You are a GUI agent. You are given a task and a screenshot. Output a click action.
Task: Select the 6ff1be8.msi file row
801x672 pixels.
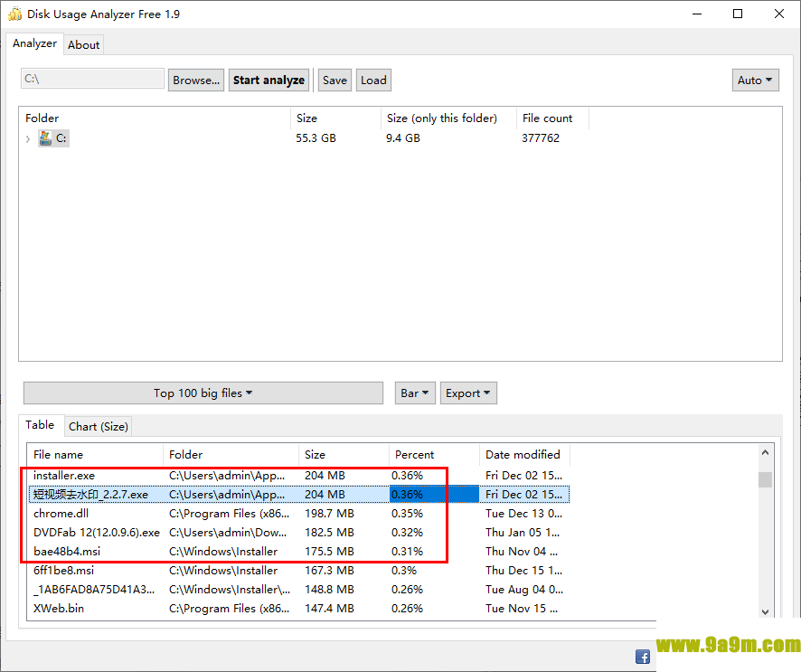pos(299,570)
